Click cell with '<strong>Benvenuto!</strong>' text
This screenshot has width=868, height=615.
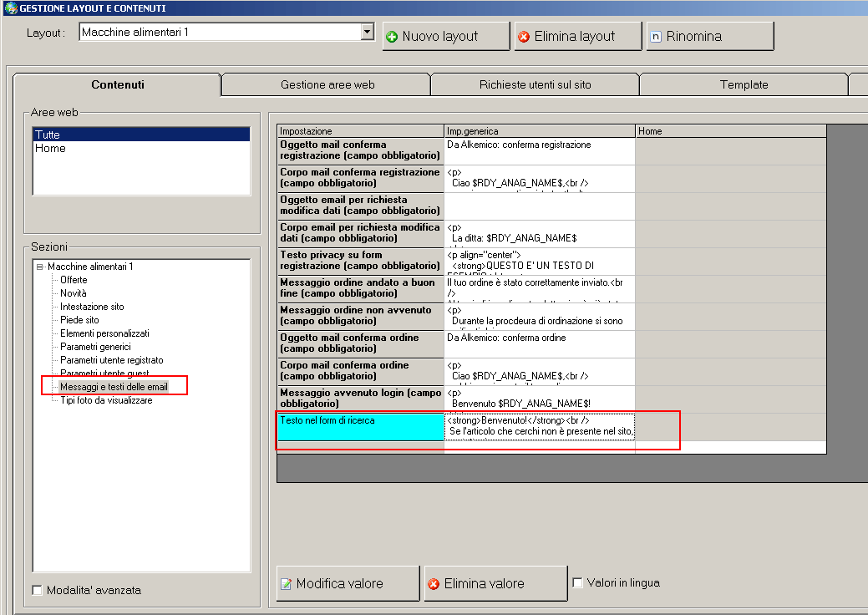point(540,427)
